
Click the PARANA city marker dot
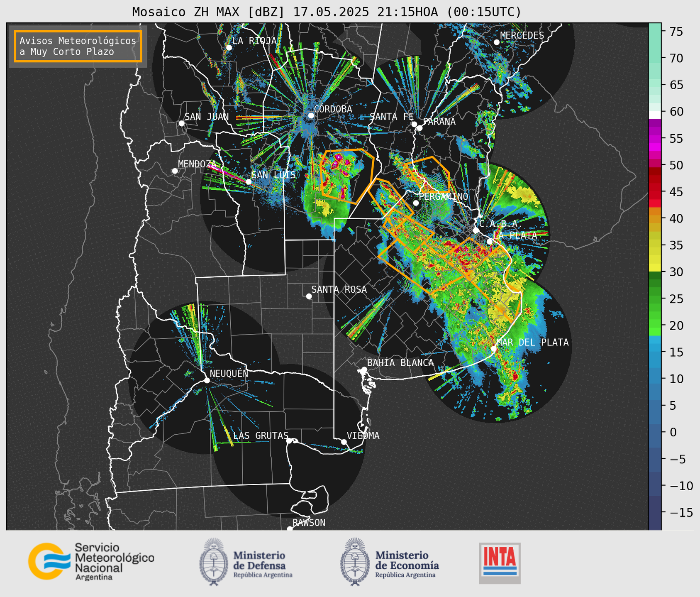point(420,128)
